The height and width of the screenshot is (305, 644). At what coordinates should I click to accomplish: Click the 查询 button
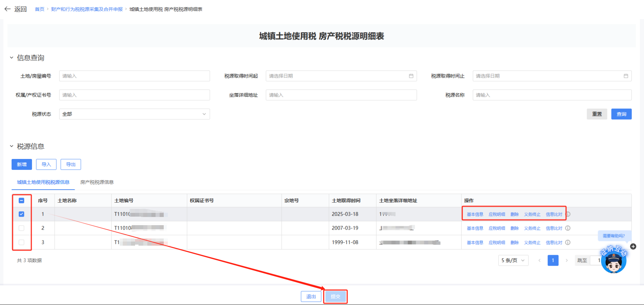(621, 114)
